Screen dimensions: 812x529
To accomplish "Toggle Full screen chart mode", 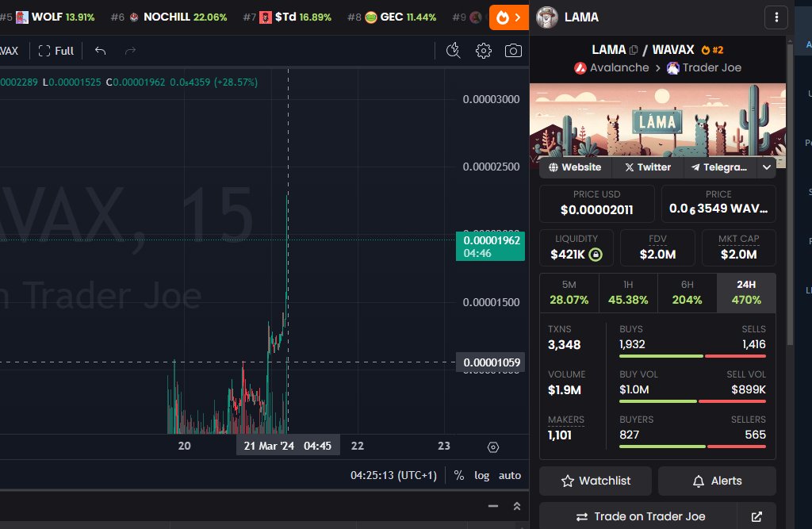I will (56, 51).
